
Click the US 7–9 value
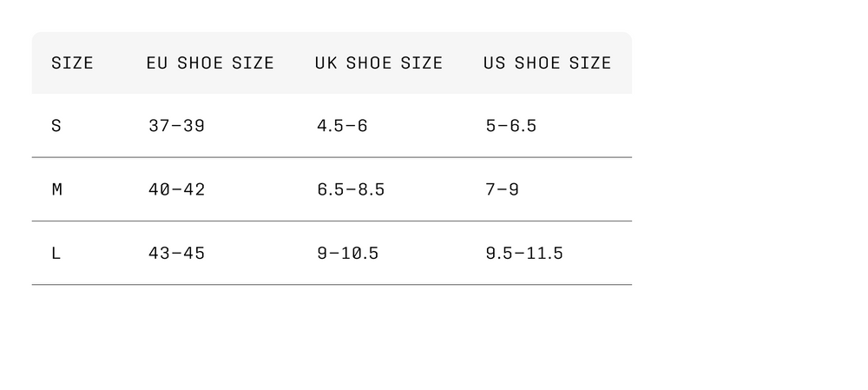tap(502, 189)
